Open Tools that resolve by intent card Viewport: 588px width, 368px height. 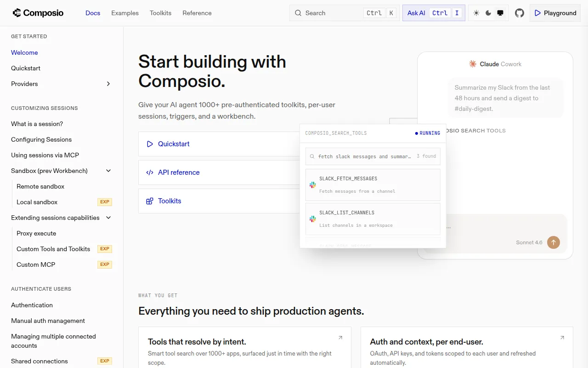coord(245,347)
